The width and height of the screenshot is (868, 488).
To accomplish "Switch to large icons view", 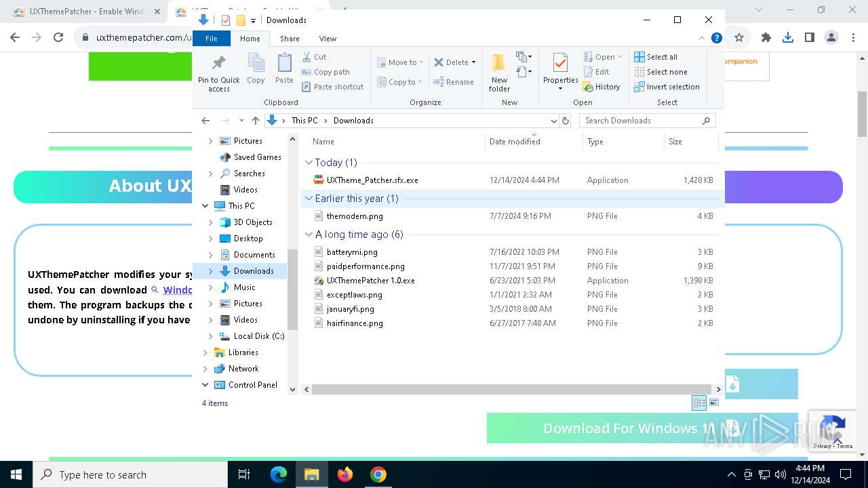I will coord(713,403).
